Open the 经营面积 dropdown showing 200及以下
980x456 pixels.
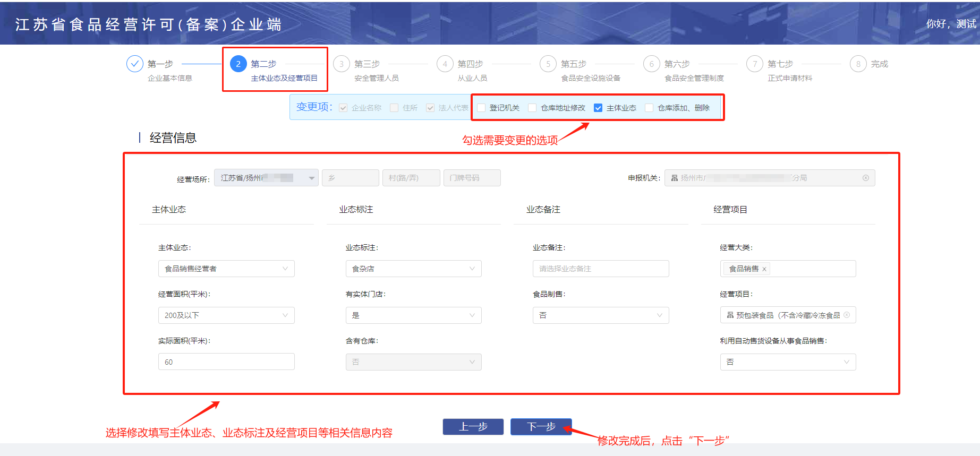click(226, 315)
